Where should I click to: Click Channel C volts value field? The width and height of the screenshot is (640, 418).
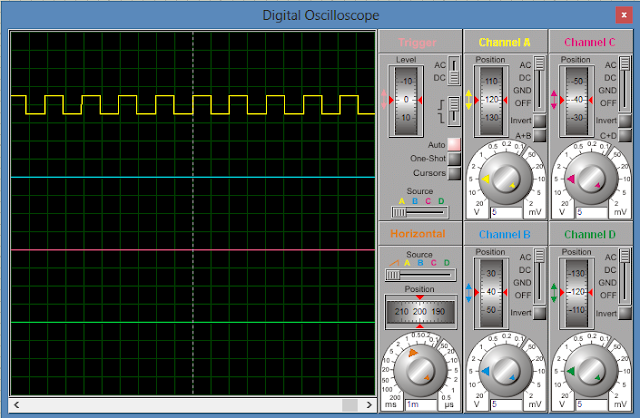(592, 212)
